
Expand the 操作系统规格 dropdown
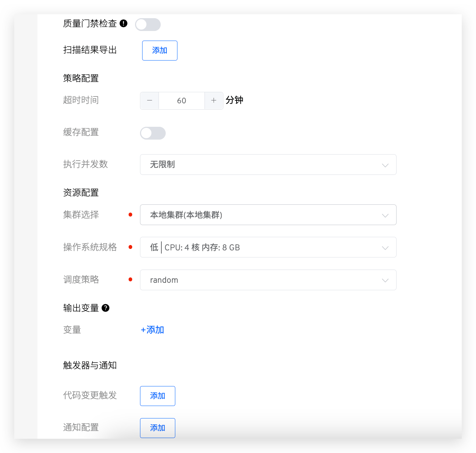[x=268, y=247]
